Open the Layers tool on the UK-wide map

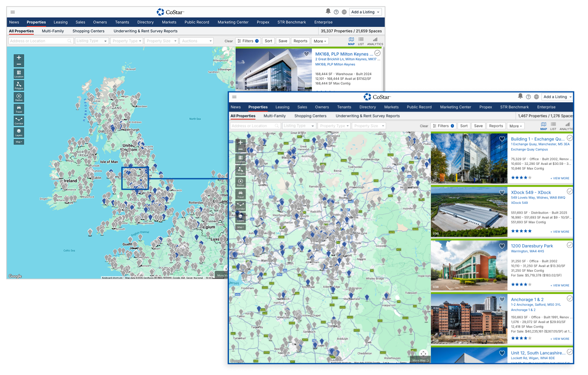pos(19,132)
